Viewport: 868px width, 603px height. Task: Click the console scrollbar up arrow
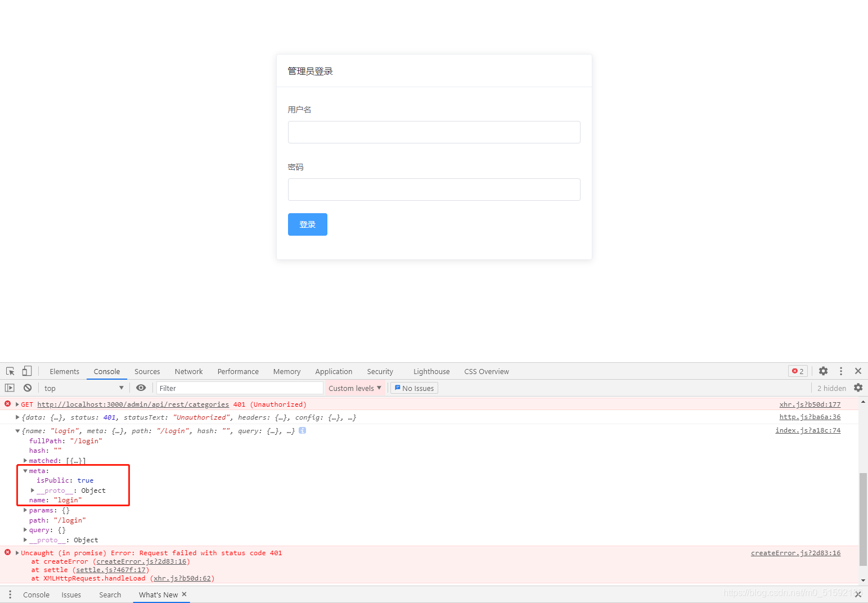[x=863, y=402]
